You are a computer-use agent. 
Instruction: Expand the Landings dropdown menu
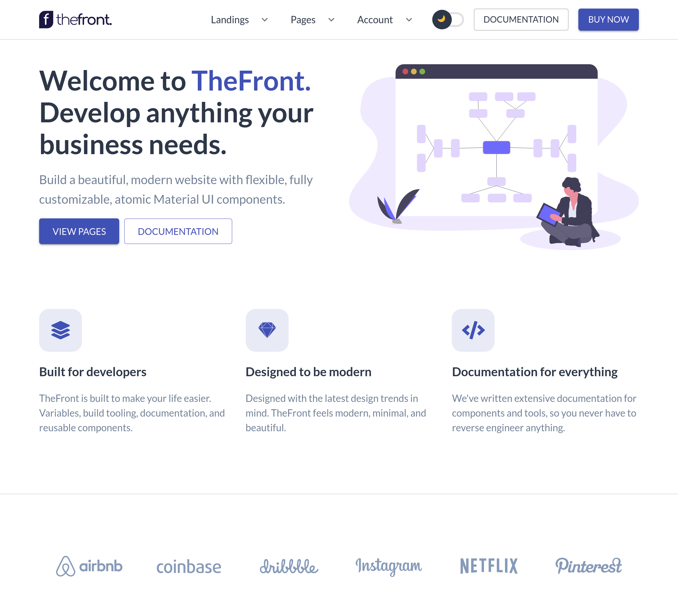[239, 20]
